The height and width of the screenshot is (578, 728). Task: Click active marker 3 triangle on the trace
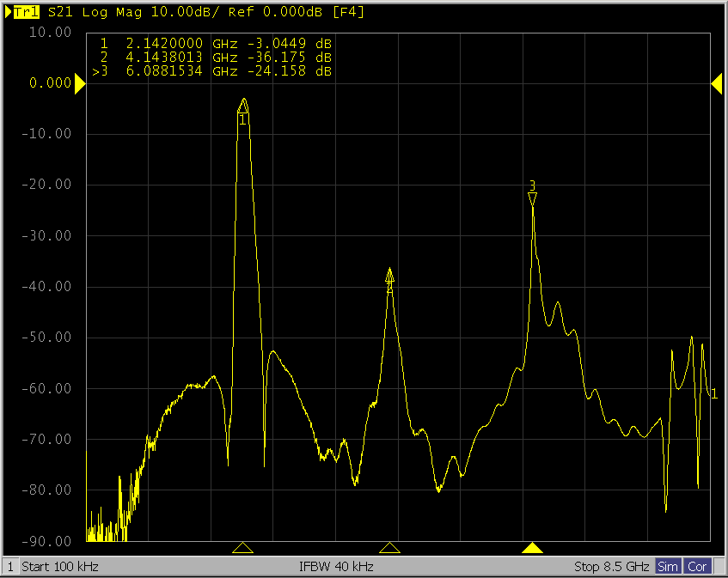pyautogui.click(x=532, y=199)
